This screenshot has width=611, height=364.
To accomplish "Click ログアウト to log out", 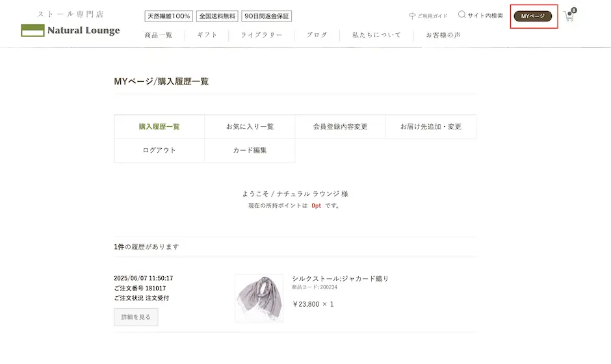I will pos(159,150).
